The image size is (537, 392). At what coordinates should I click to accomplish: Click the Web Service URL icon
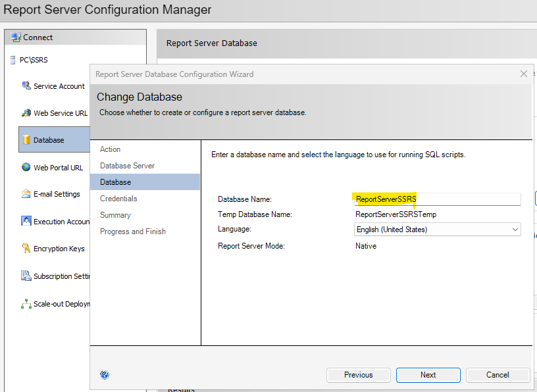(26, 112)
